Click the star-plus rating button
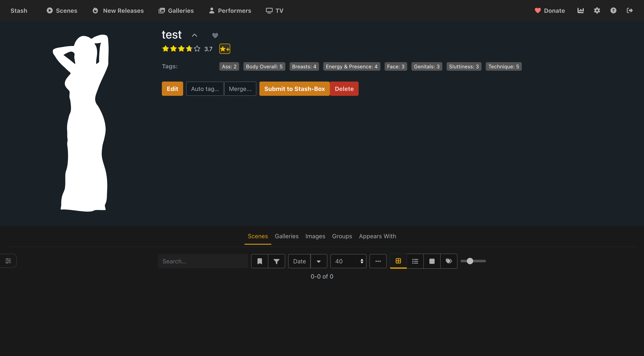 [224, 49]
